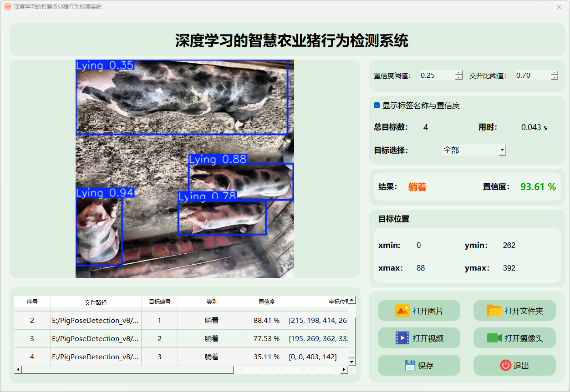The width and height of the screenshot is (570, 392).
Task: Click the film icon on 打开视频 button
Action: click(x=402, y=338)
